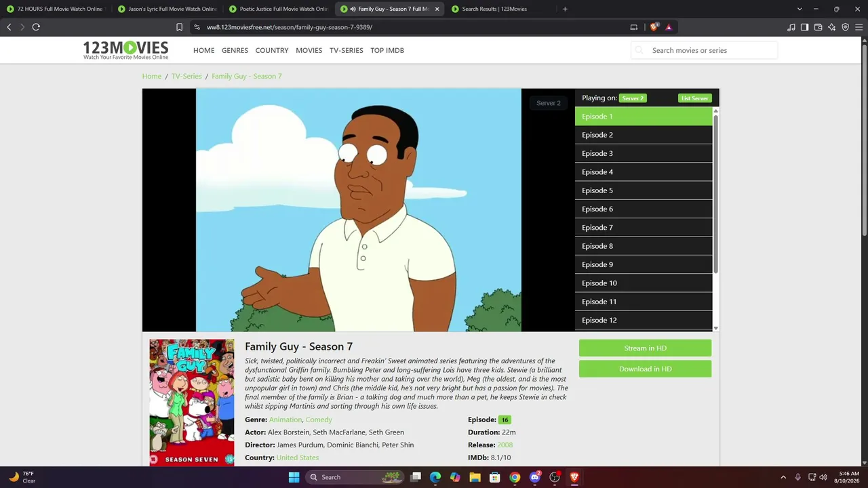Image resolution: width=868 pixels, height=488 pixels.
Task: Select Episode 9 in the episode list
Action: [x=644, y=264]
